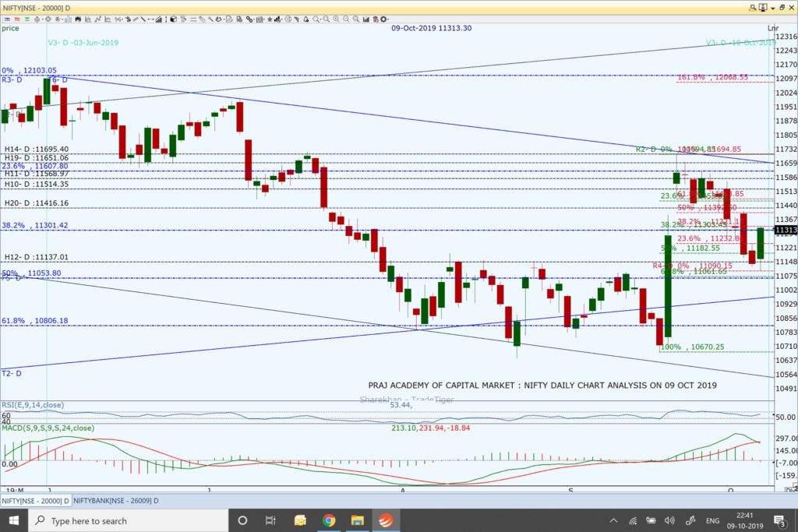
Task: Click the highlighted 11313 price axis marker
Action: [786, 231]
